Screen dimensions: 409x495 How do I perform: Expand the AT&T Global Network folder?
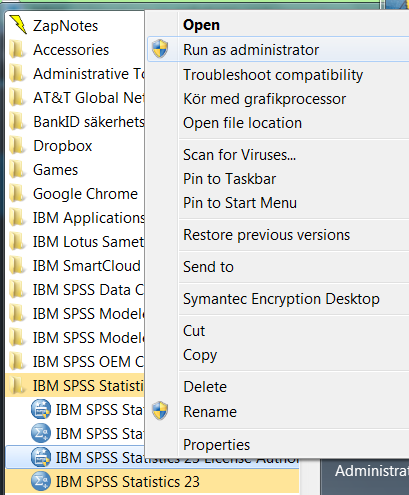pyautogui.click(x=75, y=98)
